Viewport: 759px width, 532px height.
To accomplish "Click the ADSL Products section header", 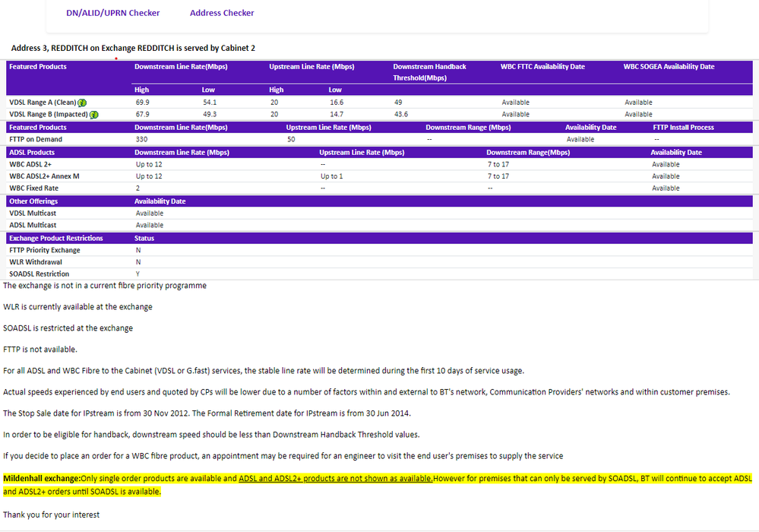I will [32, 152].
